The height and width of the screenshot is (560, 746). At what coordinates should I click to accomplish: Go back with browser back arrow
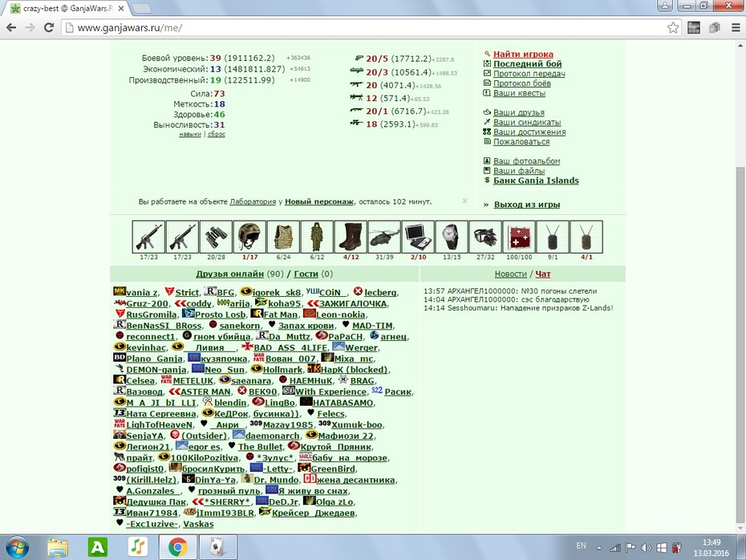click(11, 27)
